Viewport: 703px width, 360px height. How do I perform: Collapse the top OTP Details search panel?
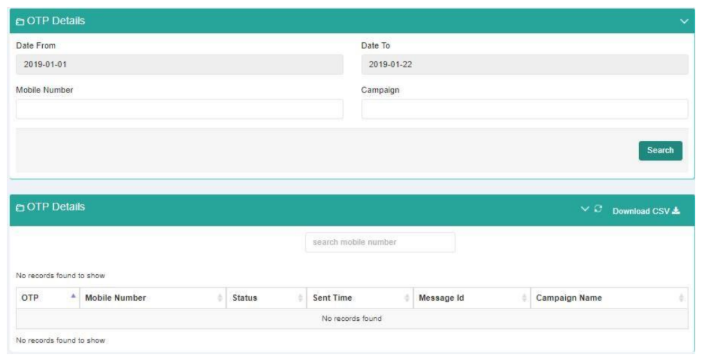684,21
